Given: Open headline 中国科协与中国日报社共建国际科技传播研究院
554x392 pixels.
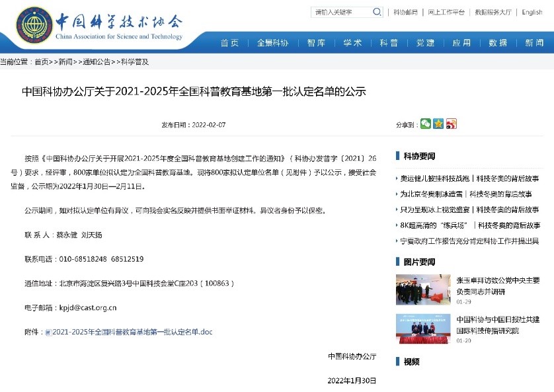Looking at the screenshot, I should (x=498, y=325).
